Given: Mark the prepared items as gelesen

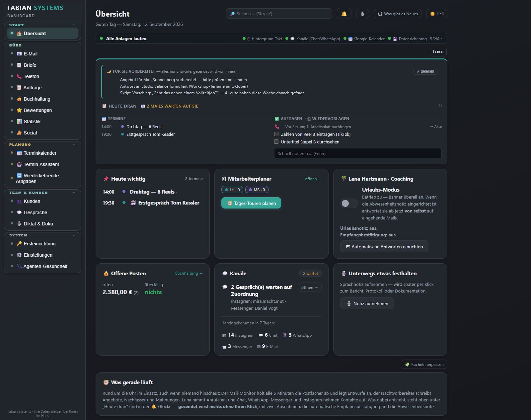Looking at the screenshot, I should point(425,71).
